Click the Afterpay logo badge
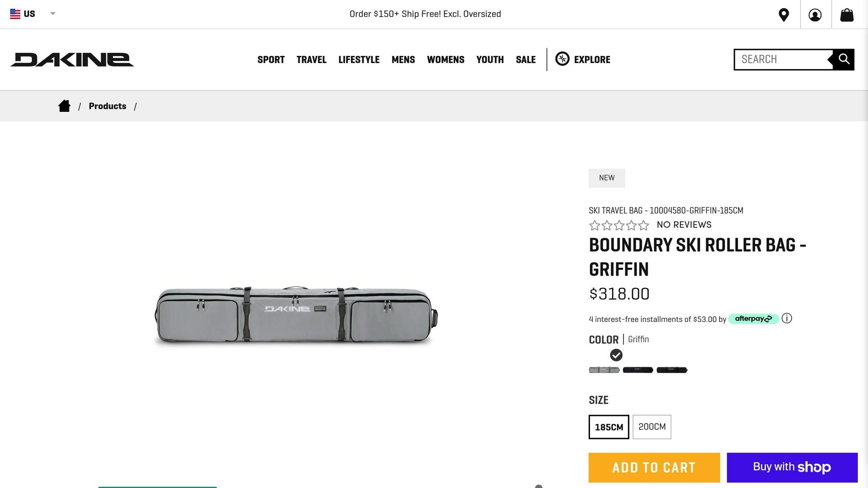The width and height of the screenshot is (868, 488). [753, 319]
